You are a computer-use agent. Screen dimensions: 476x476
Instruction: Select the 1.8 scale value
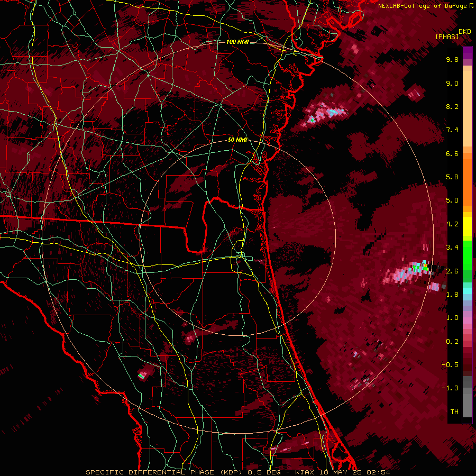tap(452, 295)
